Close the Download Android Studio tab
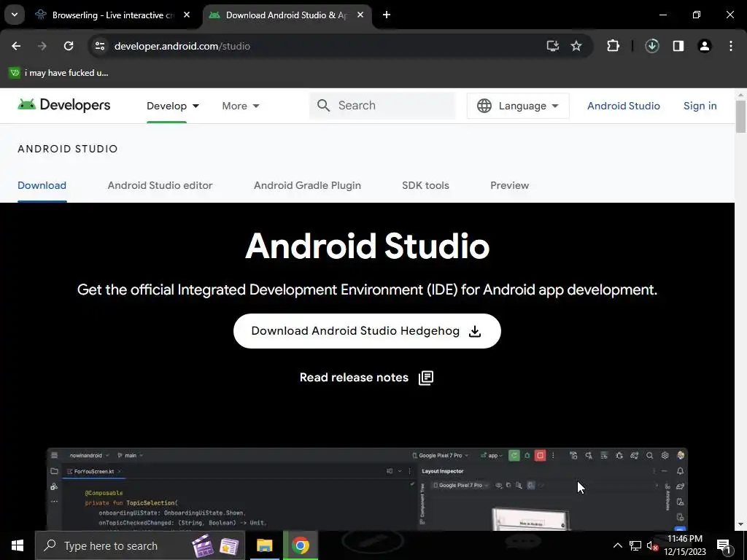This screenshot has height=560, width=747. point(360,15)
